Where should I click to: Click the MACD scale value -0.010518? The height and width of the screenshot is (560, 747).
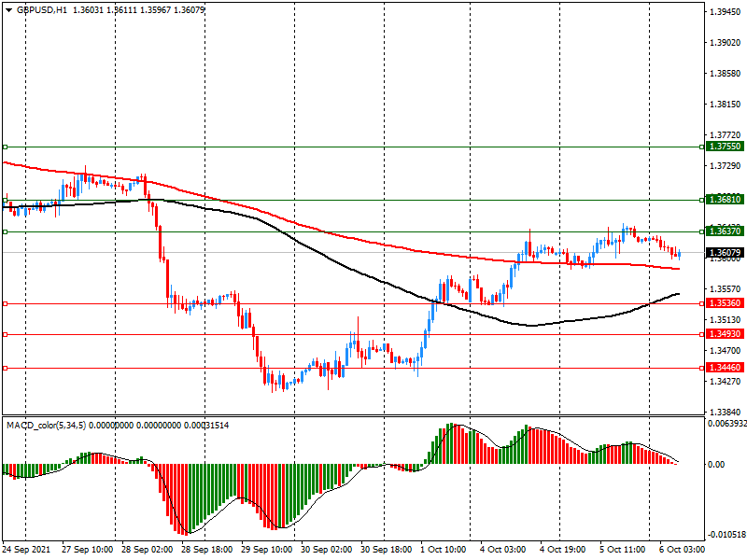[726, 535]
